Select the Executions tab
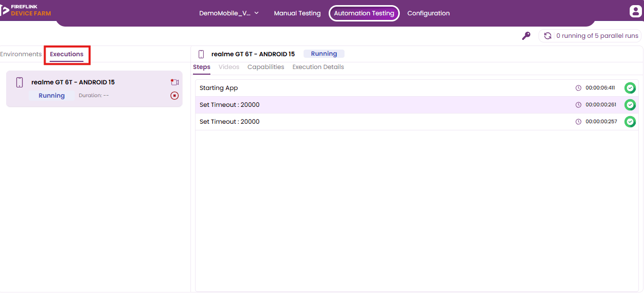The height and width of the screenshot is (294, 644). click(67, 54)
